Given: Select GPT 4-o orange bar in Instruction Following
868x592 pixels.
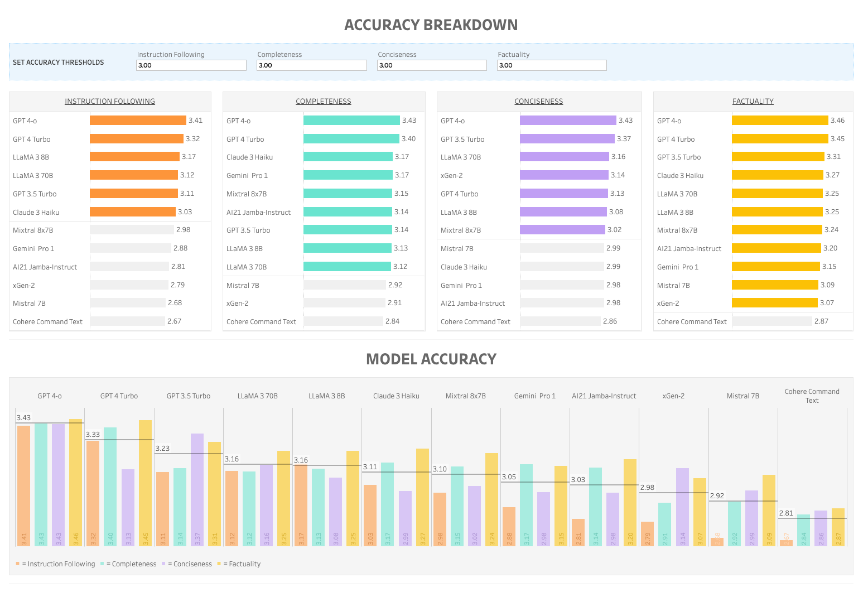Looking at the screenshot, I should coord(138,121).
